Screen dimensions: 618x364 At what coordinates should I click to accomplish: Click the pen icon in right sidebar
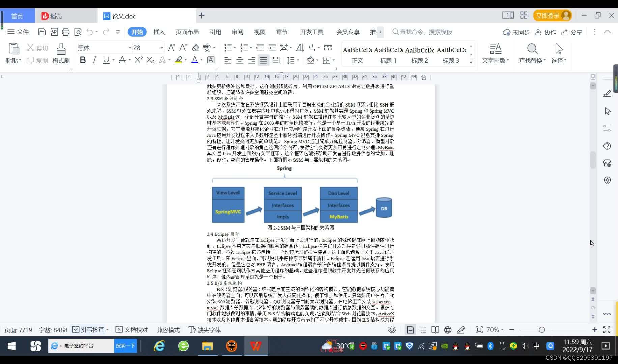point(607,94)
